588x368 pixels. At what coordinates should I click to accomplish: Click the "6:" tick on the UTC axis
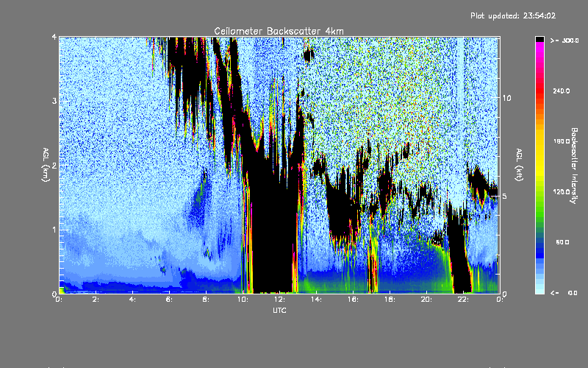[169, 300]
